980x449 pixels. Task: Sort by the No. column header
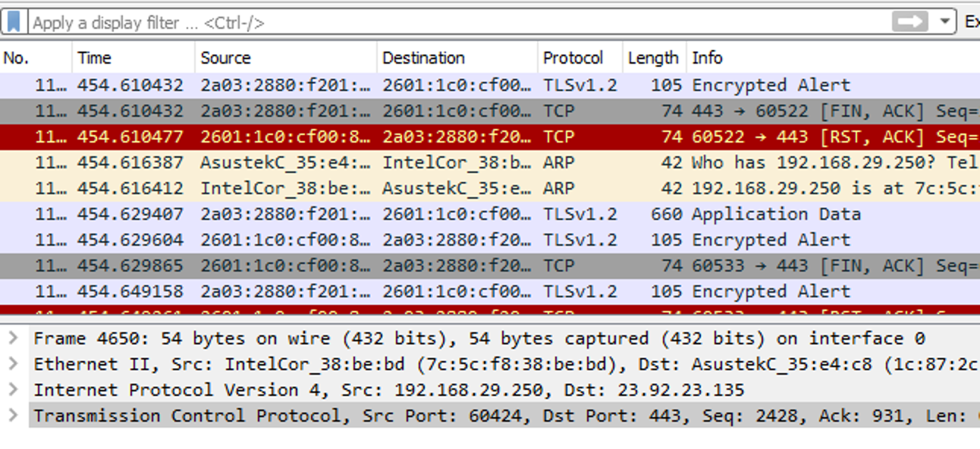coord(36,58)
